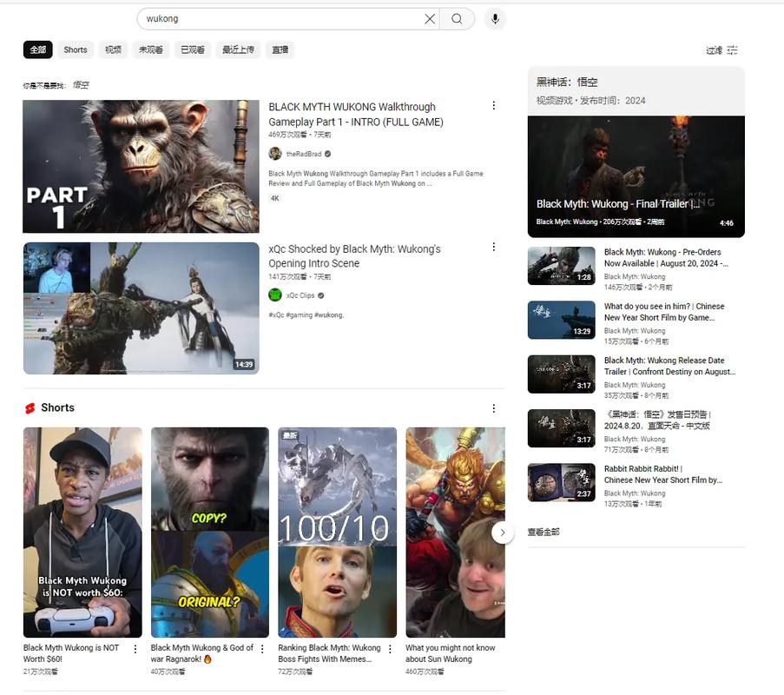Click 'Release Date Trailer | Confront Destiny' title
Viewport: 784px width, 695px height.
(x=669, y=366)
